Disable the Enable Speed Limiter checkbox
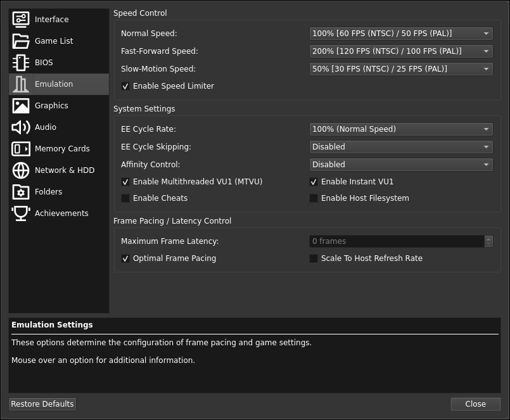The height and width of the screenshot is (420, 510). coord(125,86)
